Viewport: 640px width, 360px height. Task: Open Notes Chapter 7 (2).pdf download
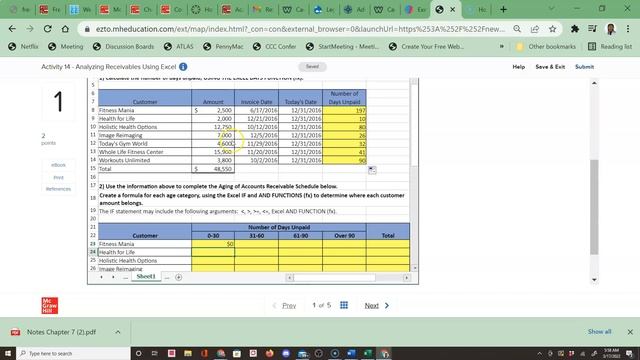[62, 332]
